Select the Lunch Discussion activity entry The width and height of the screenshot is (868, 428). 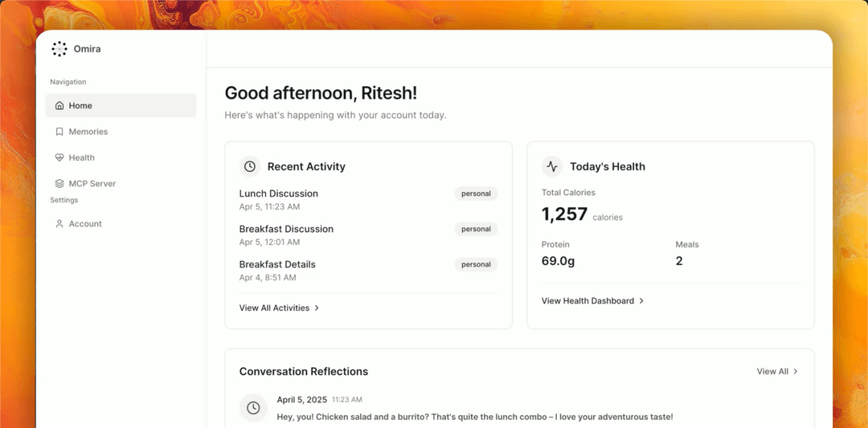point(368,200)
